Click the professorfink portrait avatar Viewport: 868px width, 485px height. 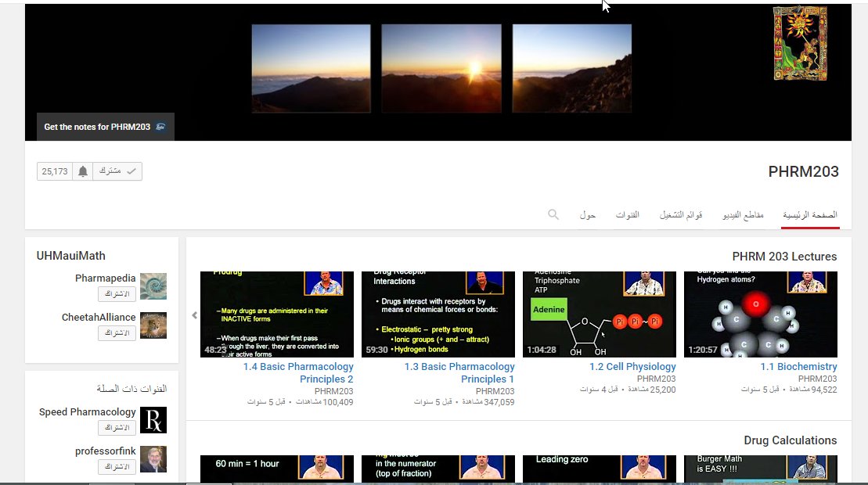153,459
